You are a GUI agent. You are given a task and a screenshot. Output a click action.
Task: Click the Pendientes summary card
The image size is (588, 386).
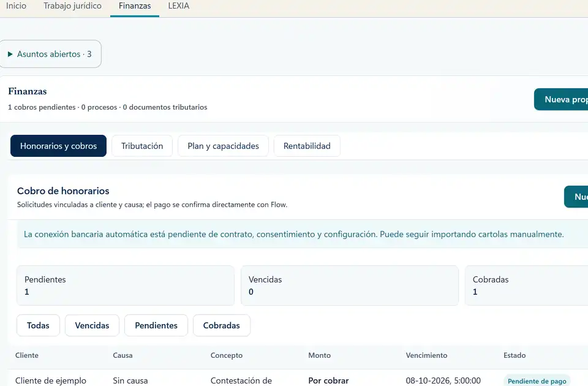coord(125,286)
